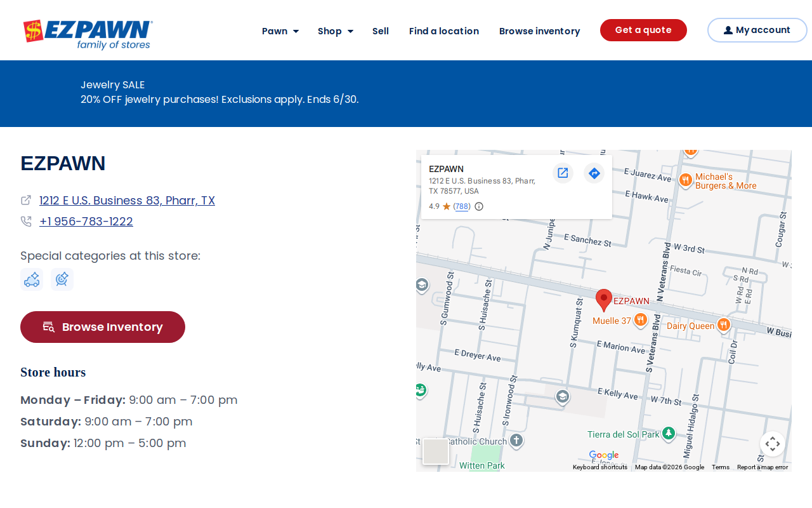Switch map type using the satellite thumbnail
812x508 pixels.
click(436, 451)
